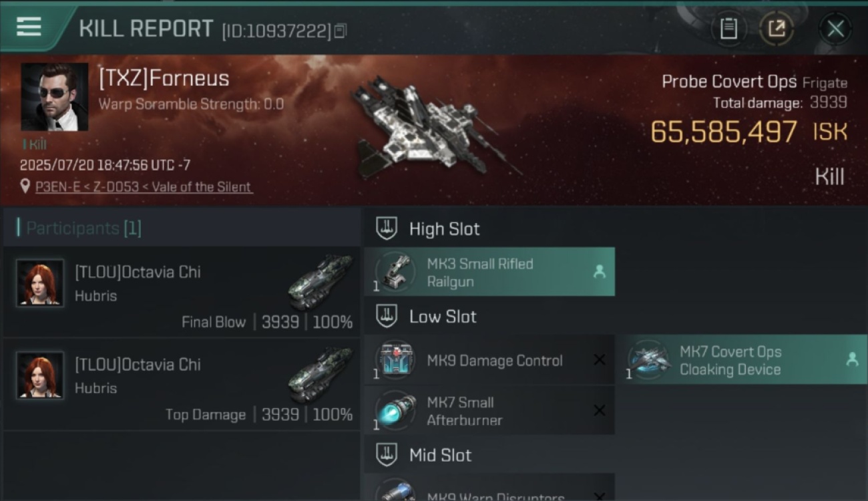Viewport: 868px width, 501px height.
Task: Click the MK3 Small Rifled Railgun icon
Action: tap(395, 272)
